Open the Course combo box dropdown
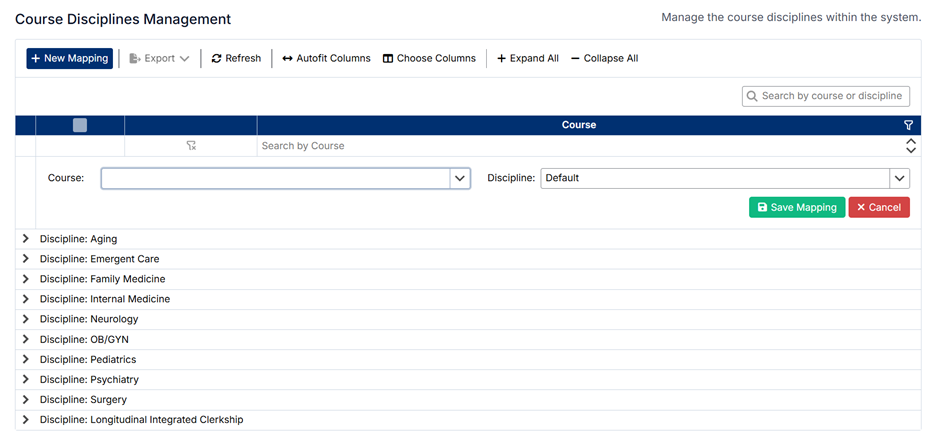The height and width of the screenshot is (444, 936). pyautogui.click(x=460, y=178)
